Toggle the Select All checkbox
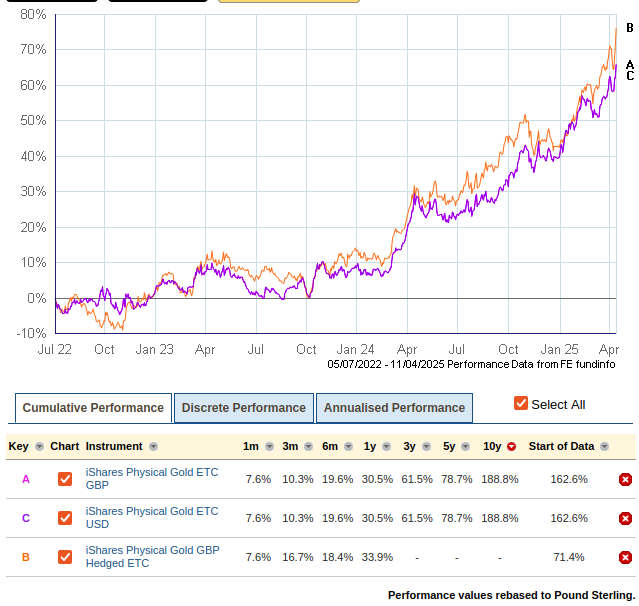Image resolution: width=639 pixels, height=606 pixels. click(x=521, y=403)
